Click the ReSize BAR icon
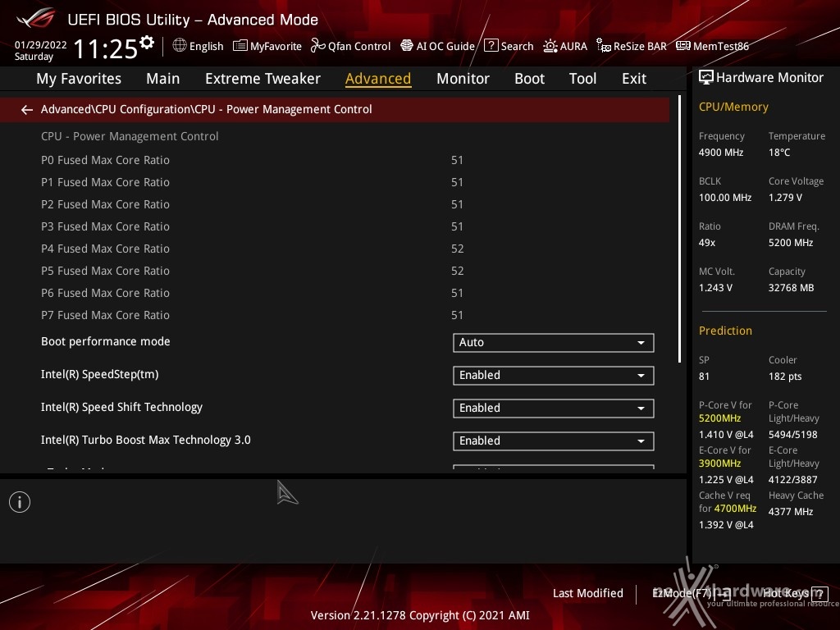840x630 pixels. (x=604, y=46)
